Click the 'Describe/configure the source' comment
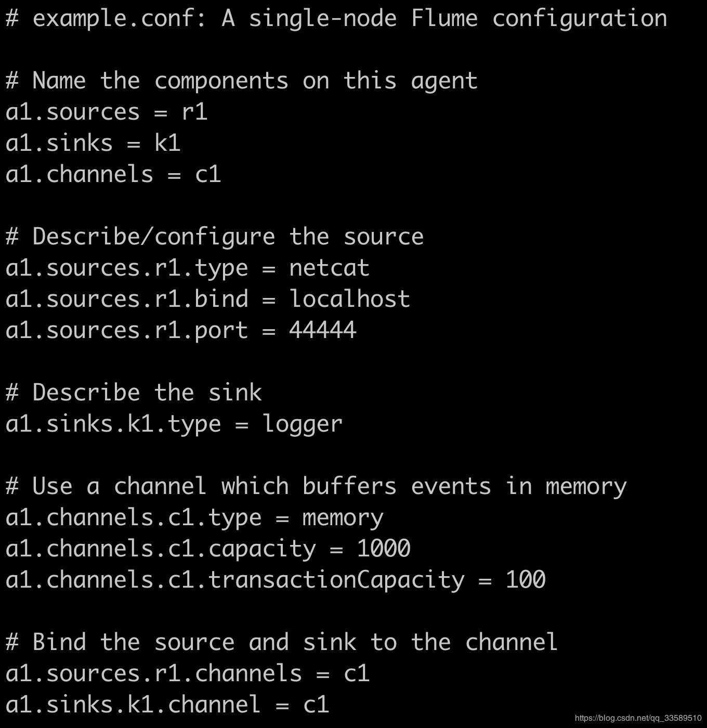The image size is (707, 728). 214,237
